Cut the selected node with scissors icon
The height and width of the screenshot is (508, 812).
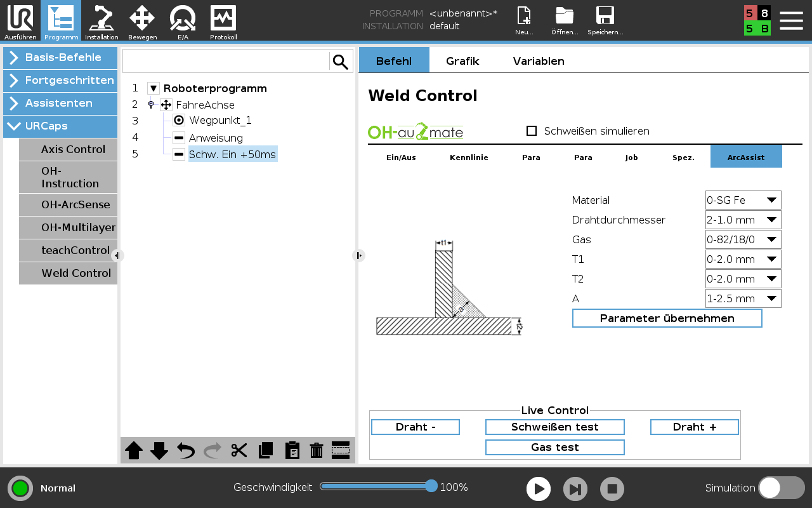pos(239,450)
